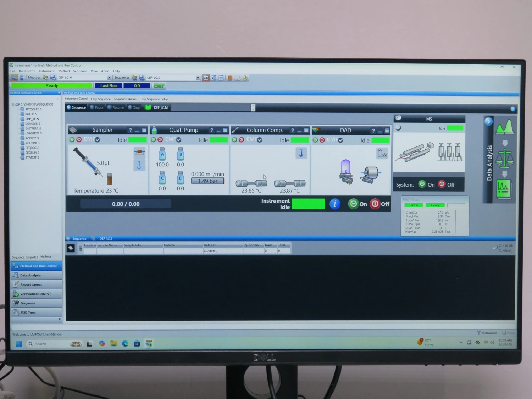
Task: Open the Sequences dropdown showing DEF_LC.S
Action: [x=198, y=78]
